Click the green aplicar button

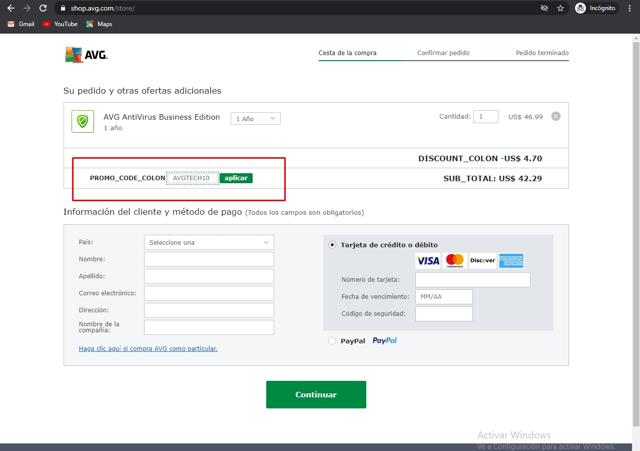tap(236, 178)
